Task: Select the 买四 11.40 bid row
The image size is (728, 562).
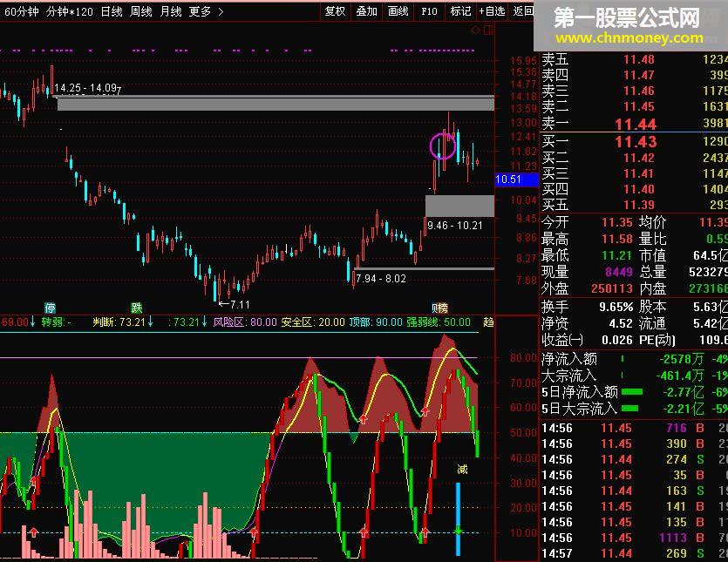Action: pyautogui.click(x=633, y=189)
